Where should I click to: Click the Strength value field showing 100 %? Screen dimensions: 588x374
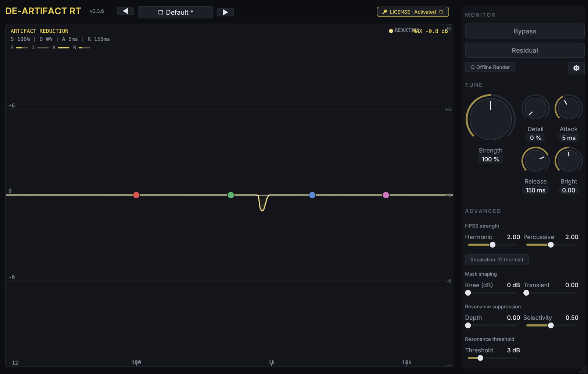pos(491,159)
